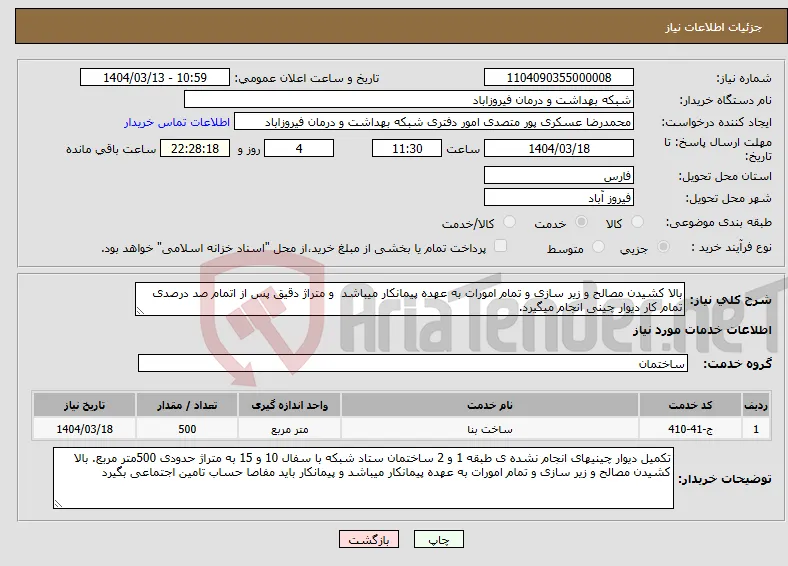Click the واحد اندازه گیری column header

(x=289, y=405)
